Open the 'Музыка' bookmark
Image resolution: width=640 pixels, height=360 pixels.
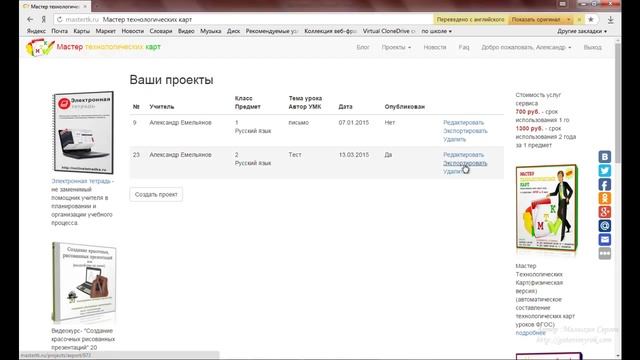211,31
